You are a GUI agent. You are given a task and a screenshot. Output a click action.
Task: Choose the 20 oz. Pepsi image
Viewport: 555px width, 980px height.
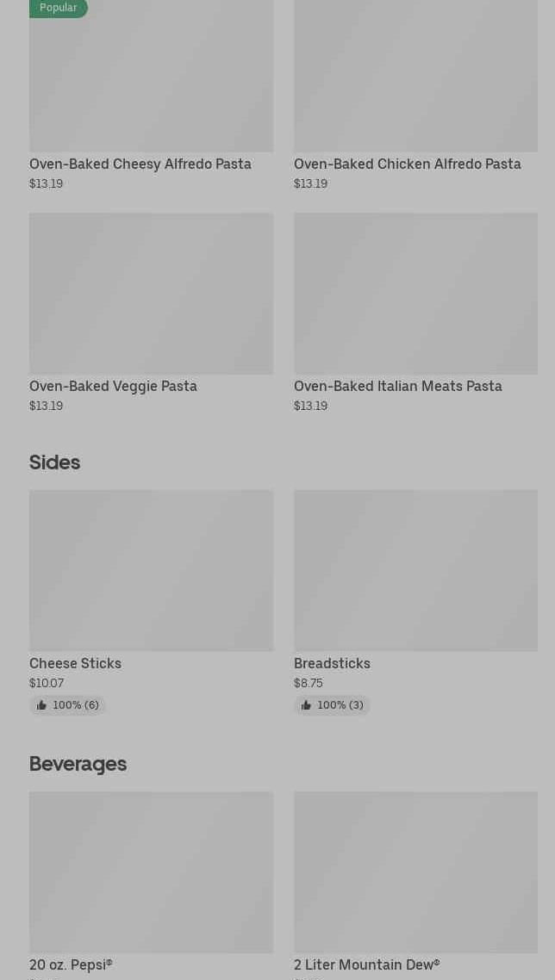[151, 871]
